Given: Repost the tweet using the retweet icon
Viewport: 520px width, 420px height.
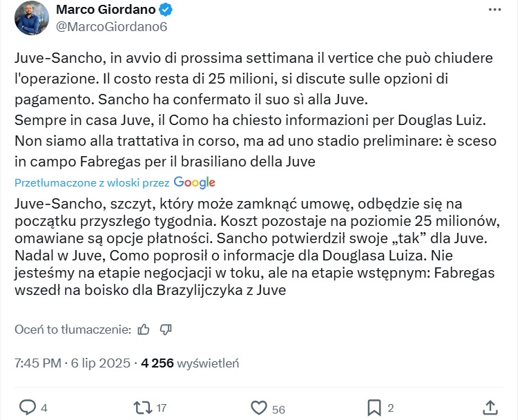Looking at the screenshot, I should [141, 408].
